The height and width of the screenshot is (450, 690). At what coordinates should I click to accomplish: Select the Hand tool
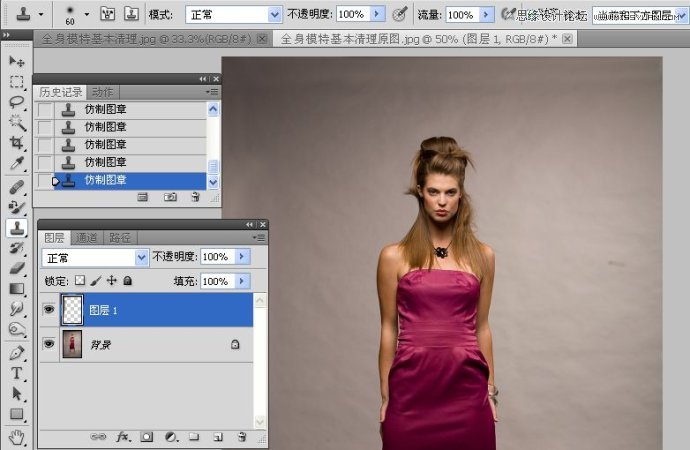(17, 436)
